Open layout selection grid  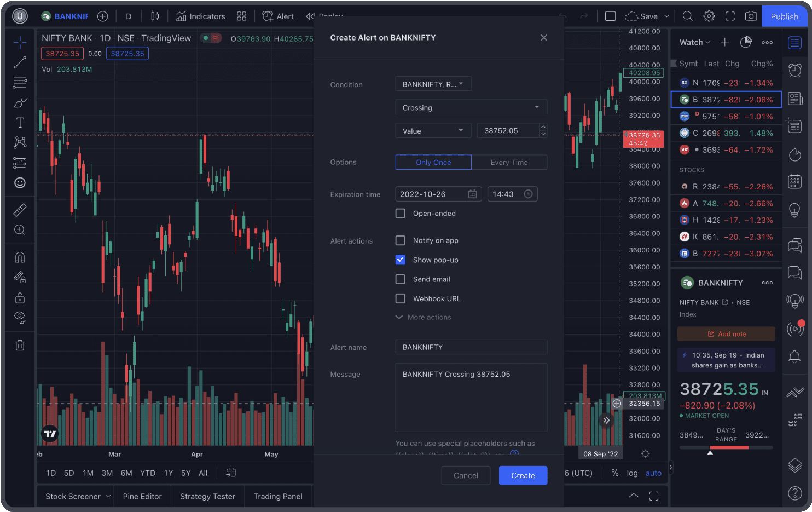[x=242, y=16]
